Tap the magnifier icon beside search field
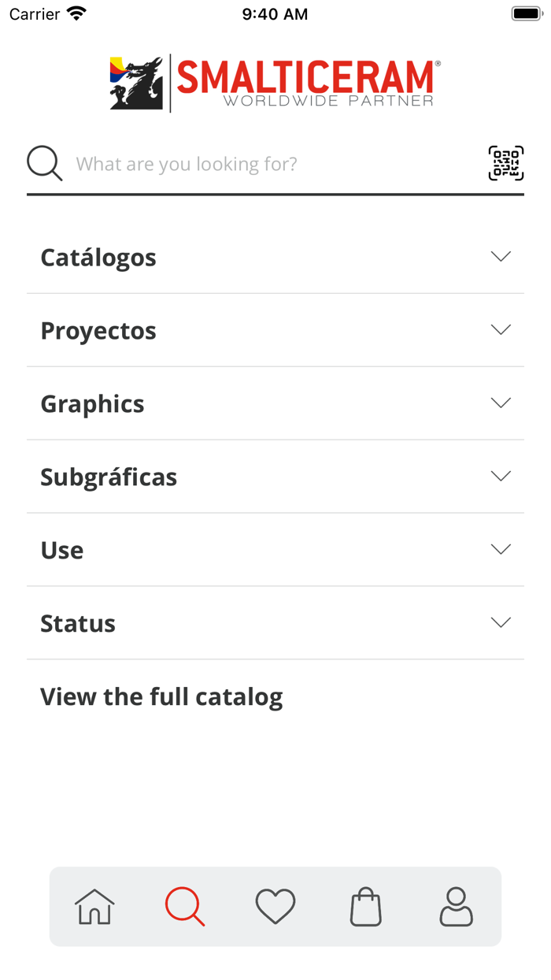The height and width of the screenshot is (980, 551). pos(45,164)
